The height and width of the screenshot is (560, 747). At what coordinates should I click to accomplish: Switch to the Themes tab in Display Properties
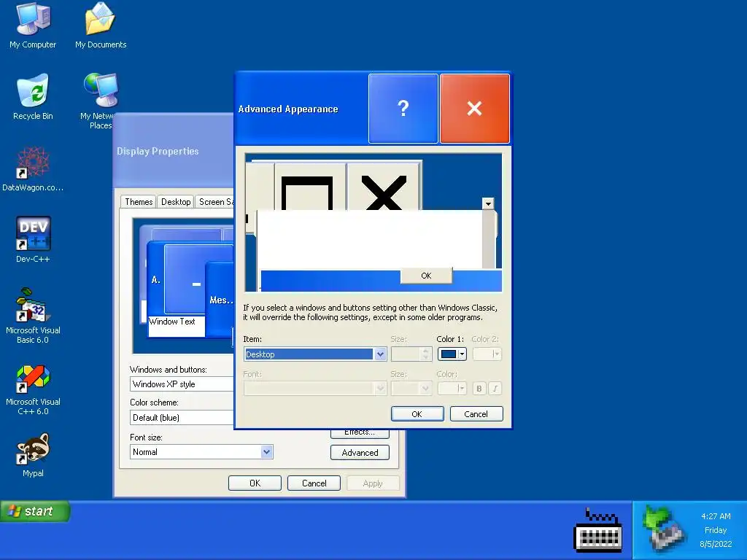tap(139, 202)
